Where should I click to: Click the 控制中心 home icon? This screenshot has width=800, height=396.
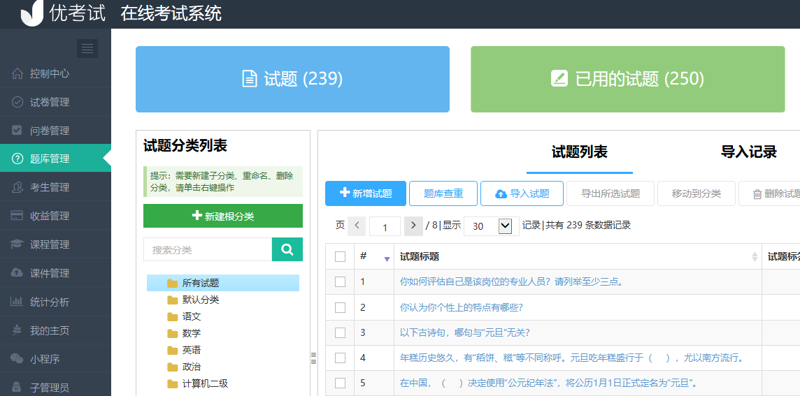(x=17, y=73)
